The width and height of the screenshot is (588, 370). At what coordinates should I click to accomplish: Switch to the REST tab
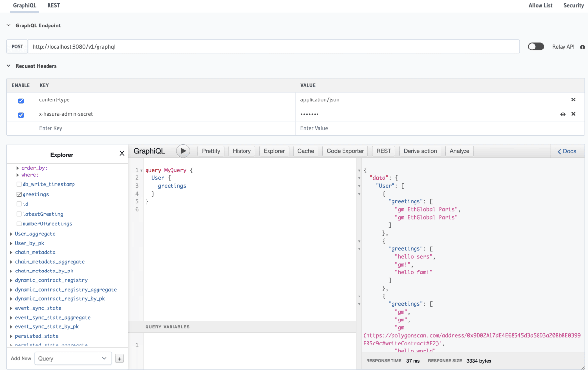pyautogui.click(x=53, y=6)
